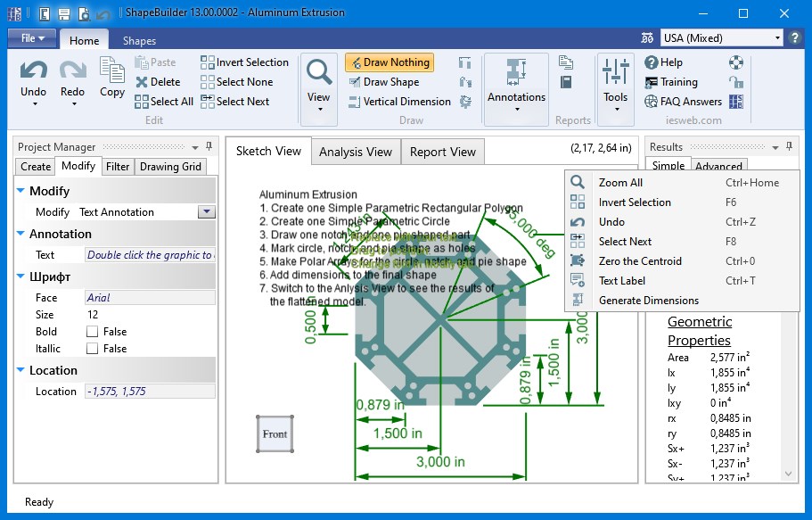The image size is (812, 520).
Task: Open the Text Annotation modify dropdown
Action: [208, 211]
